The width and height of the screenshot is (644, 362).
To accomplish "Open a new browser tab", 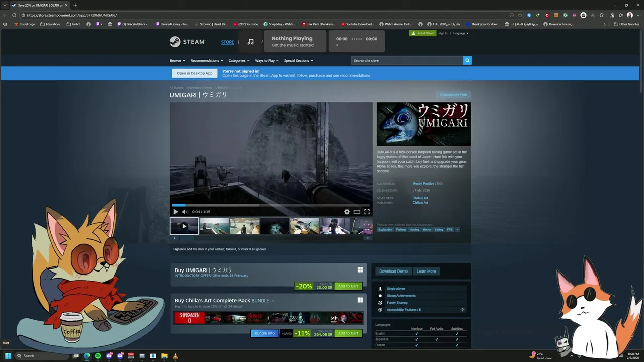I will 75,5.
